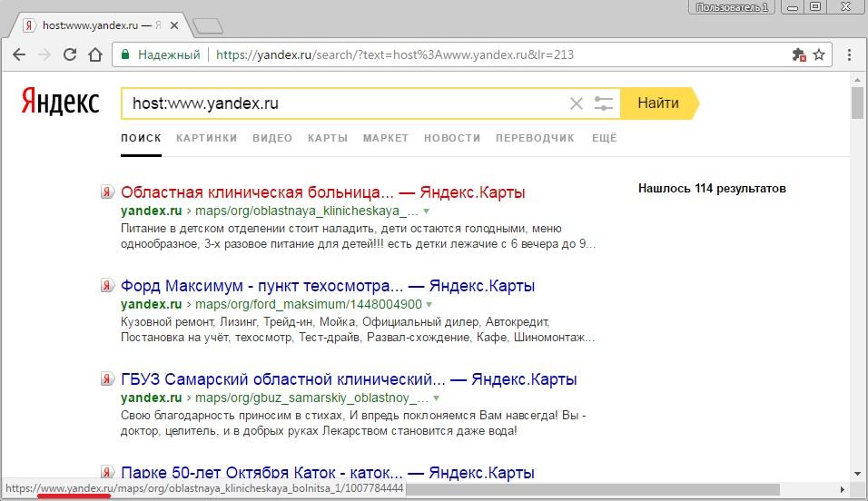Click the vertical scrollbar thumb
This screenshot has height=501, width=868.
(x=857, y=103)
